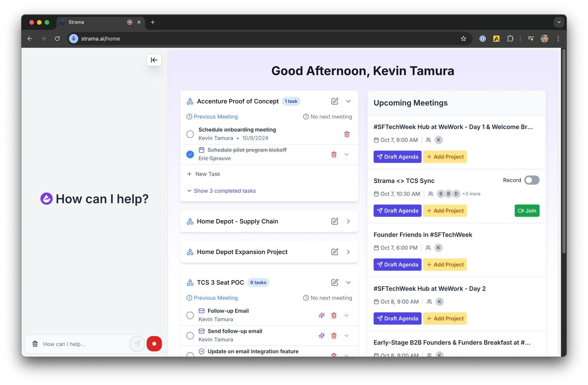Mark Schedule onboarding meeting as complete

190,134
